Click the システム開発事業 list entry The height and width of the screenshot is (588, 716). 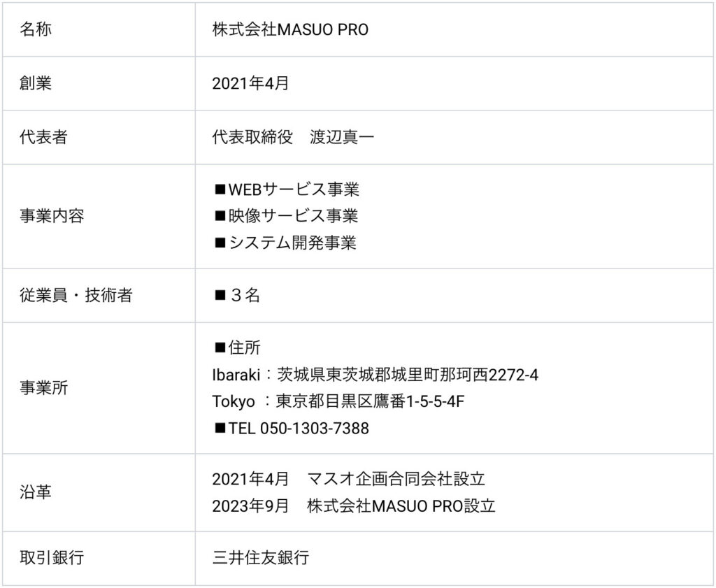tap(292, 243)
